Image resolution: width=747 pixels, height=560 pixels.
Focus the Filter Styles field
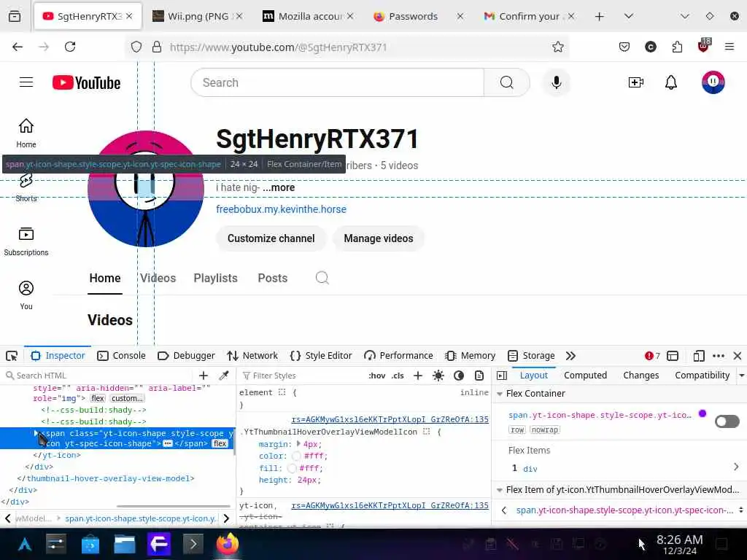click(303, 376)
